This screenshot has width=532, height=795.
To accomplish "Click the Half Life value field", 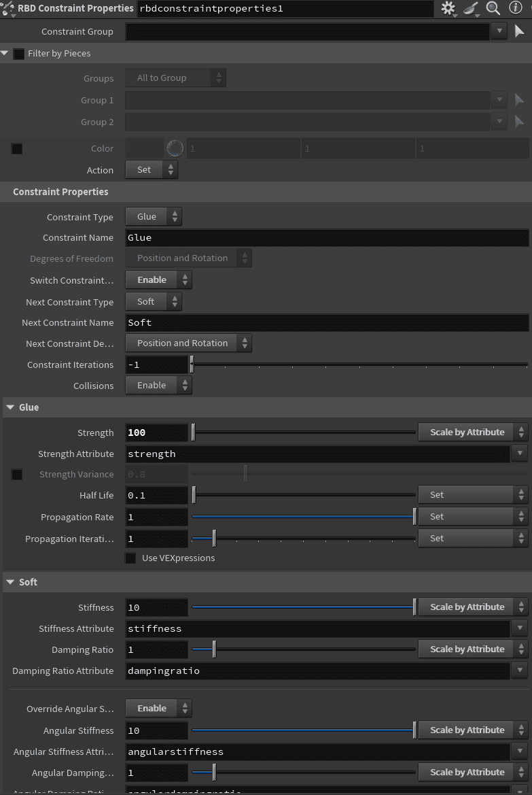I will 156,495.
